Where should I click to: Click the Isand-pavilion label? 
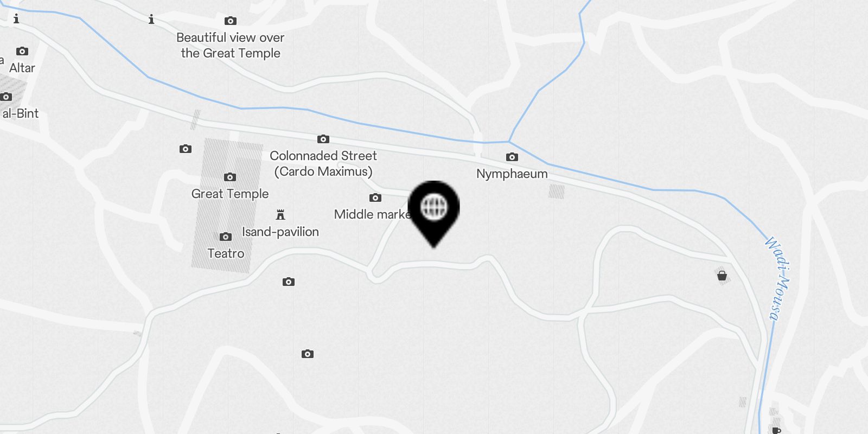click(x=280, y=232)
